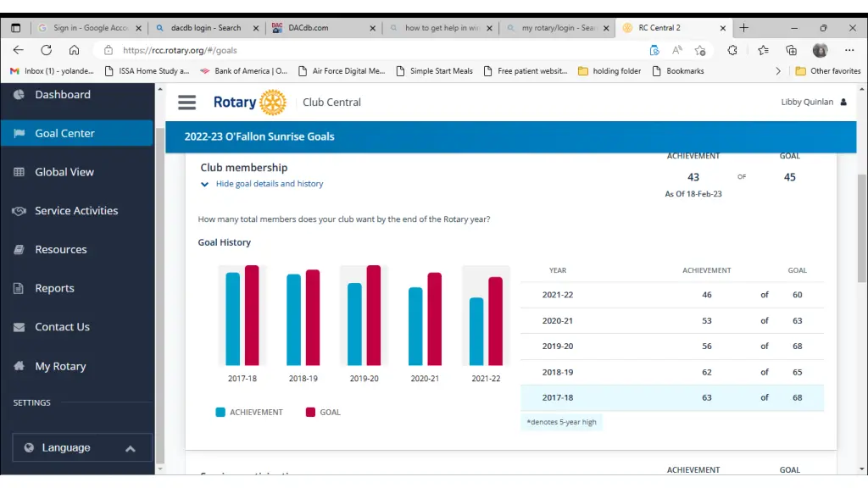Screen dimensions: 868x488
Task: Open Dashboard from sidebar
Action: [62, 95]
